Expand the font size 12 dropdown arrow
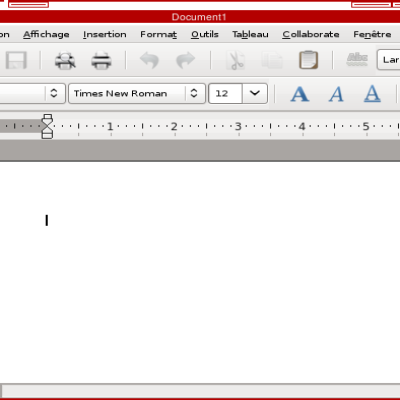The width and height of the screenshot is (400, 400). point(255,93)
